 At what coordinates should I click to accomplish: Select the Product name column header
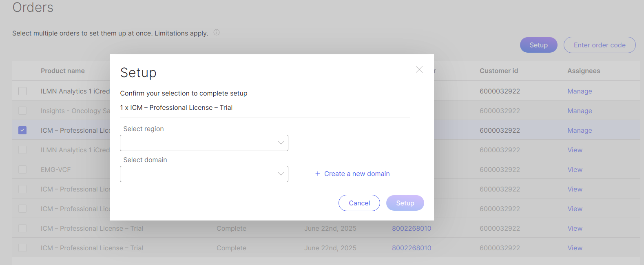pyautogui.click(x=63, y=71)
